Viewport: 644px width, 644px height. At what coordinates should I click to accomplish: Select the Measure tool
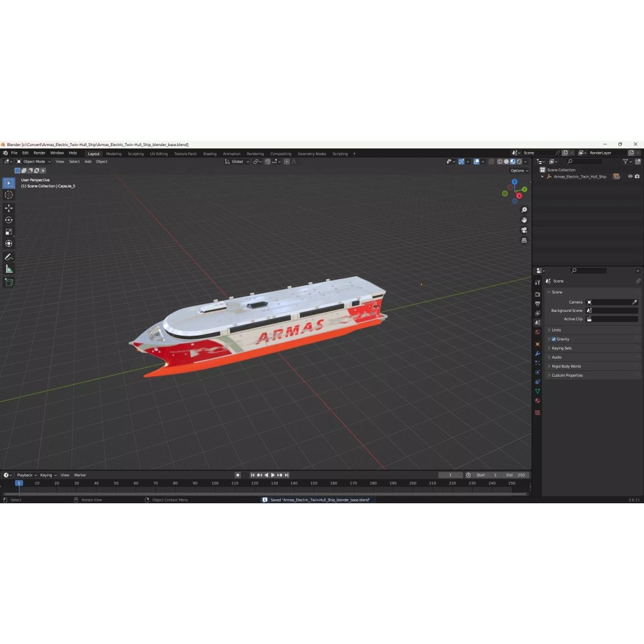8,269
